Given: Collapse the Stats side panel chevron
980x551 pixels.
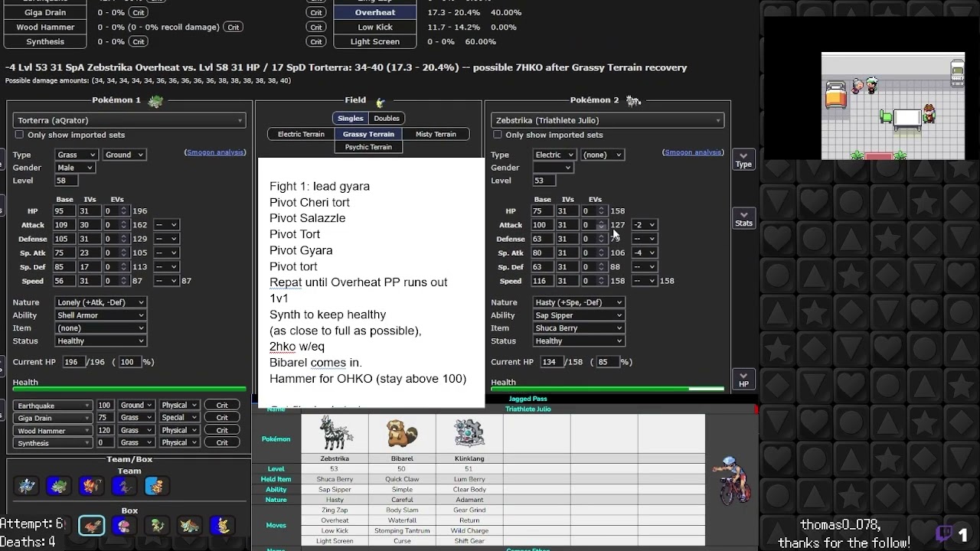Looking at the screenshot, I should click(x=743, y=218).
